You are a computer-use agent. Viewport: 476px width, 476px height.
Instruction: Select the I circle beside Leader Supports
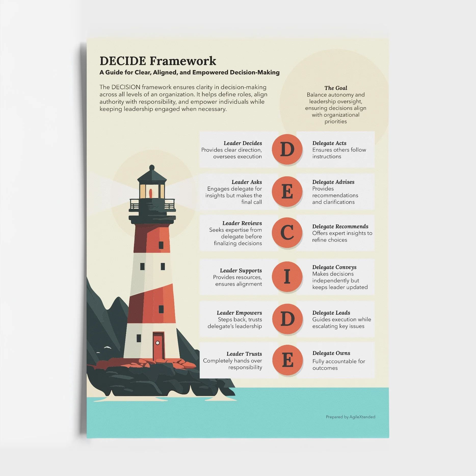point(287,277)
